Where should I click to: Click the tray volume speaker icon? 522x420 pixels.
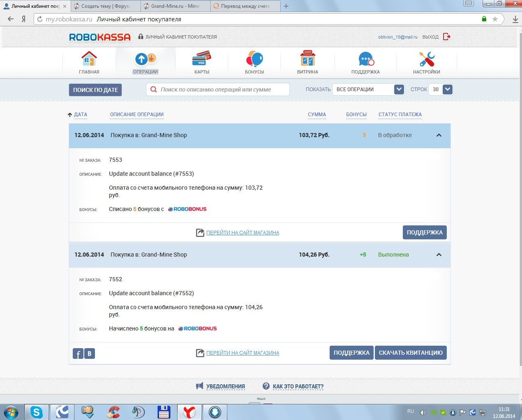[x=423, y=412]
